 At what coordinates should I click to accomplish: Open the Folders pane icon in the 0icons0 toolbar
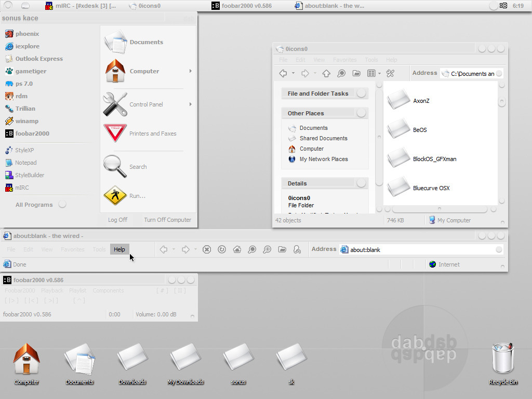click(356, 73)
